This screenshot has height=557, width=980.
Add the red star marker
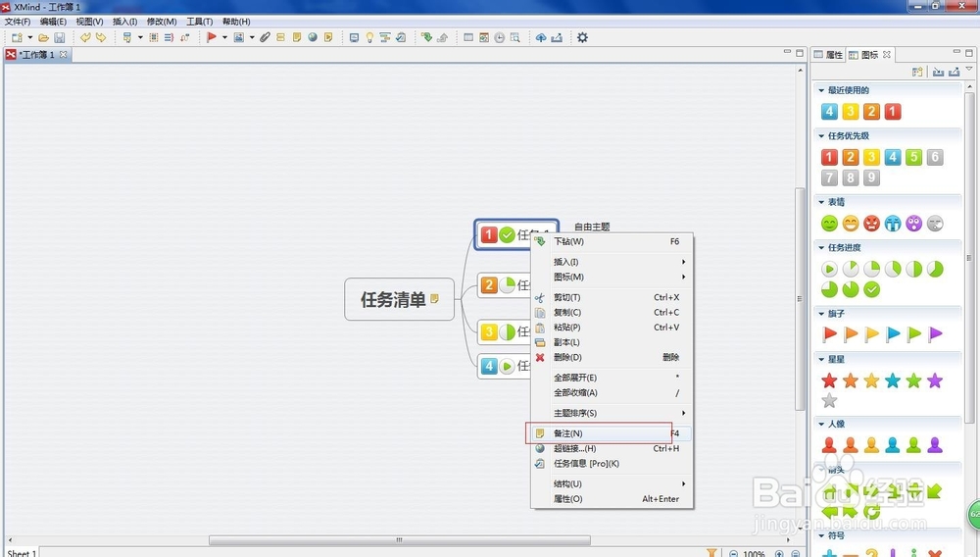[x=829, y=380]
